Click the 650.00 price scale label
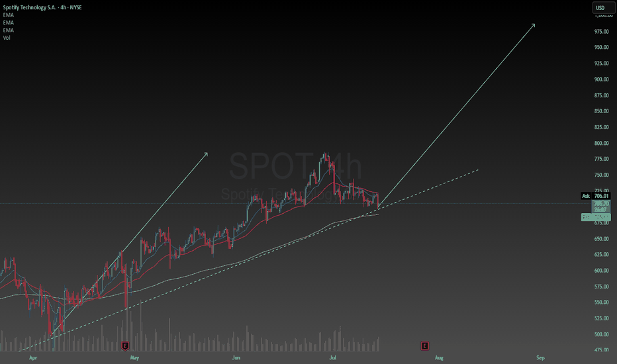Image resolution: width=617 pixels, height=364 pixels. coord(601,239)
